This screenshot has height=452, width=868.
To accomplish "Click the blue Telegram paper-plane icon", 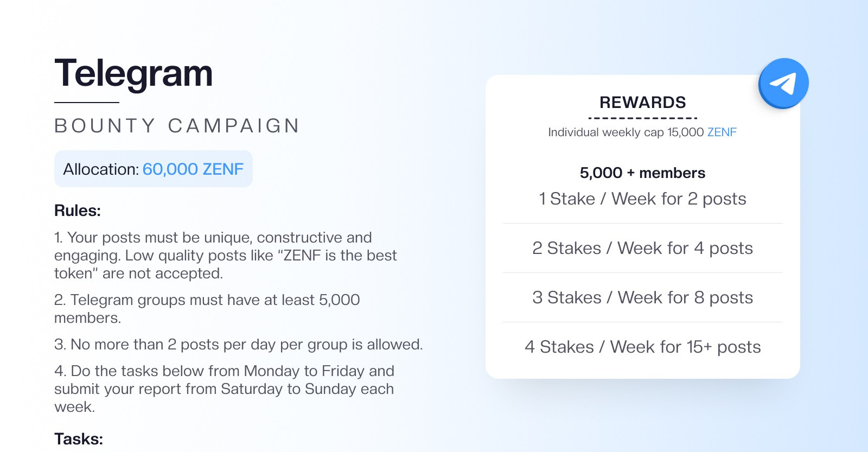I will tap(783, 83).
